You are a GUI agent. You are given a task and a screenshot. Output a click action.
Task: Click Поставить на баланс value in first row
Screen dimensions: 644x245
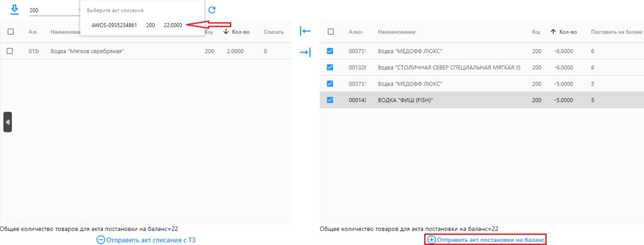point(592,51)
